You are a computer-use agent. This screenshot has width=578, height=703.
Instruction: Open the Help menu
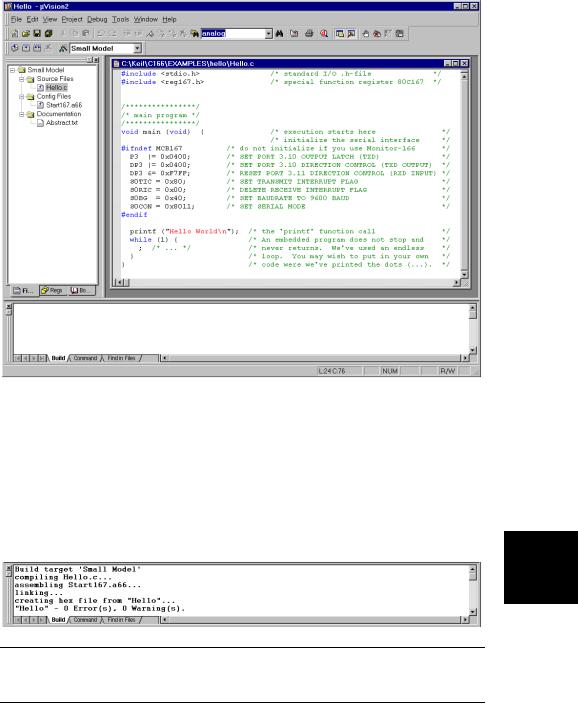[x=169, y=19]
